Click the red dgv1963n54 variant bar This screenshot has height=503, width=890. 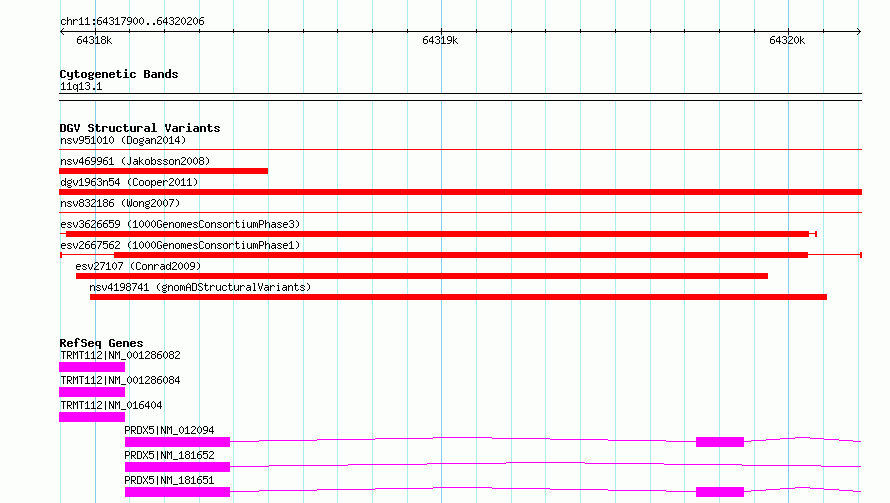[460, 192]
